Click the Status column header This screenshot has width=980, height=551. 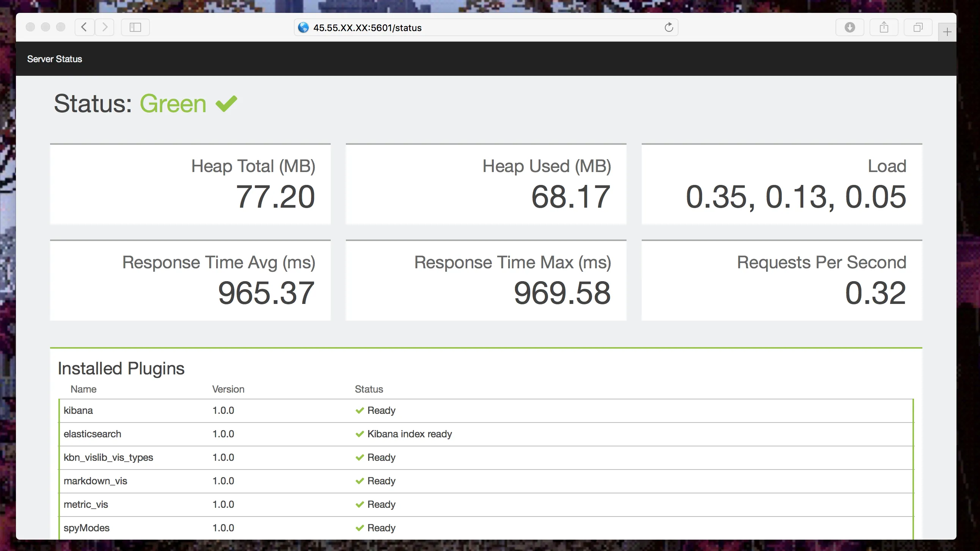coord(369,389)
